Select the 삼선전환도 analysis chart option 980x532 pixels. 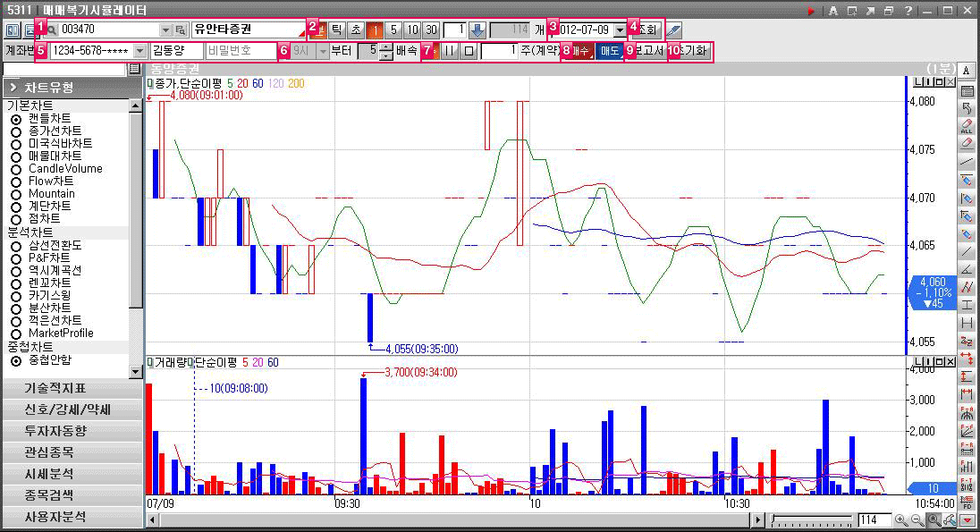(15, 245)
